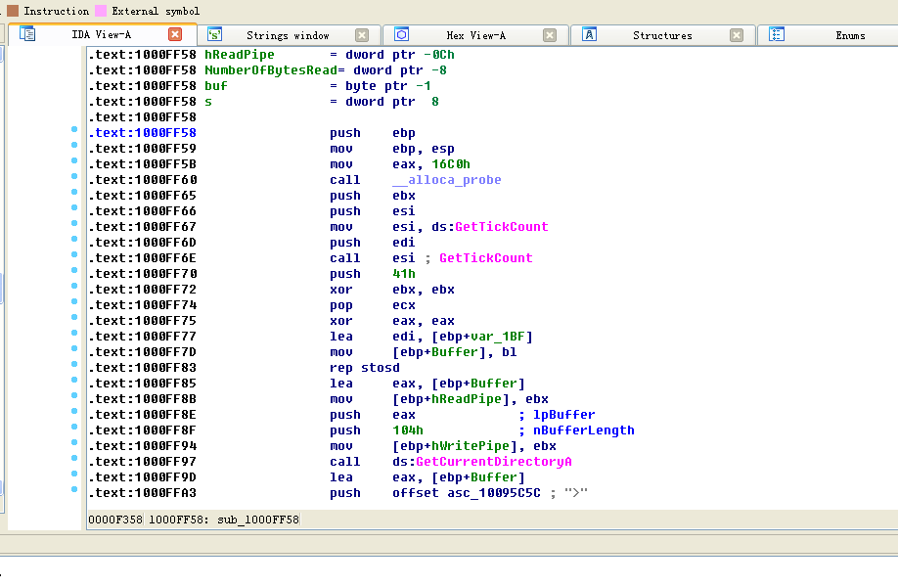This screenshot has width=898, height=588.
Task: Click the address .text:1000FF94
Action: click(x=143, y=446)
